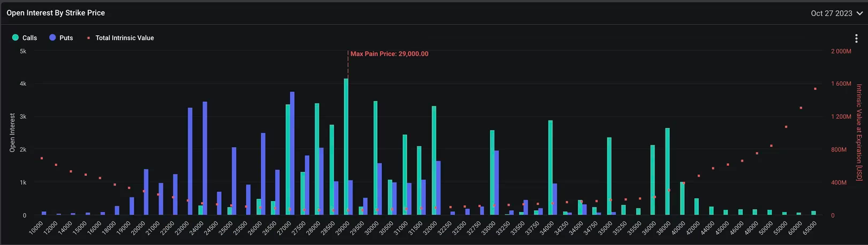Viewport: 868px width, 245px height.
Task: Select the calls bar at strike 30000
Action: pyautogui.click(x=375, y=158)
